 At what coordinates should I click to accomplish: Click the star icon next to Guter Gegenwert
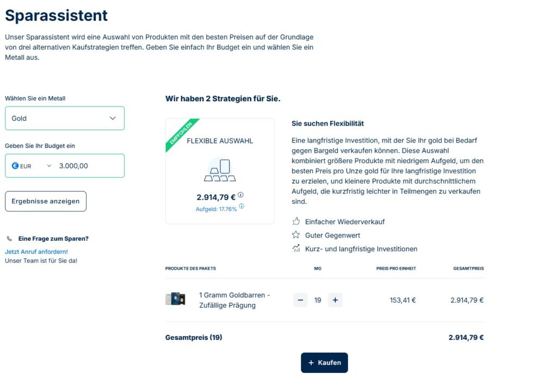(x=296, y=235)
